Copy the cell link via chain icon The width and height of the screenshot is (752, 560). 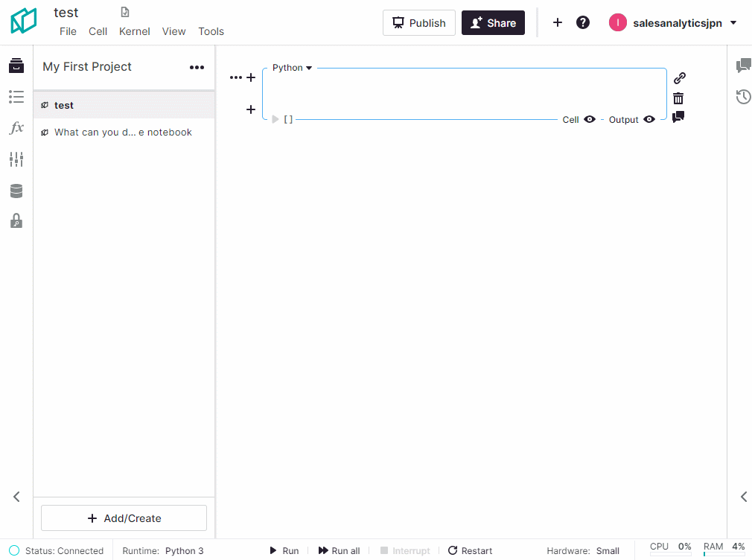click(679, 78)
